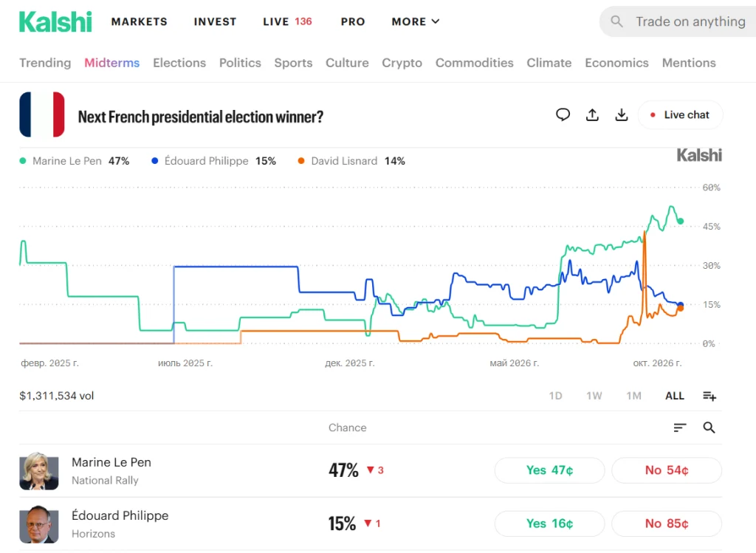Screen dimensions: 756x553
Task: Set chart range to 1W
Action: [x=594, y=396]
